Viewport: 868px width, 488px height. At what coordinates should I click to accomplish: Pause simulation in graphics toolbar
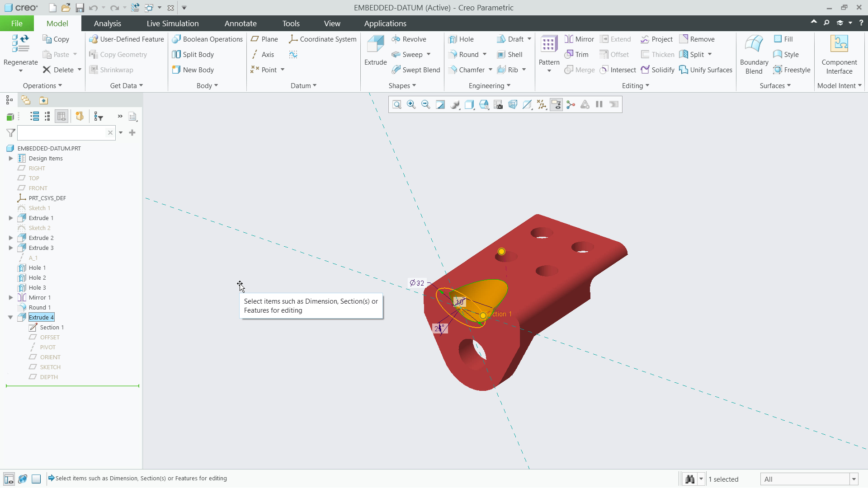coord(599,104)
